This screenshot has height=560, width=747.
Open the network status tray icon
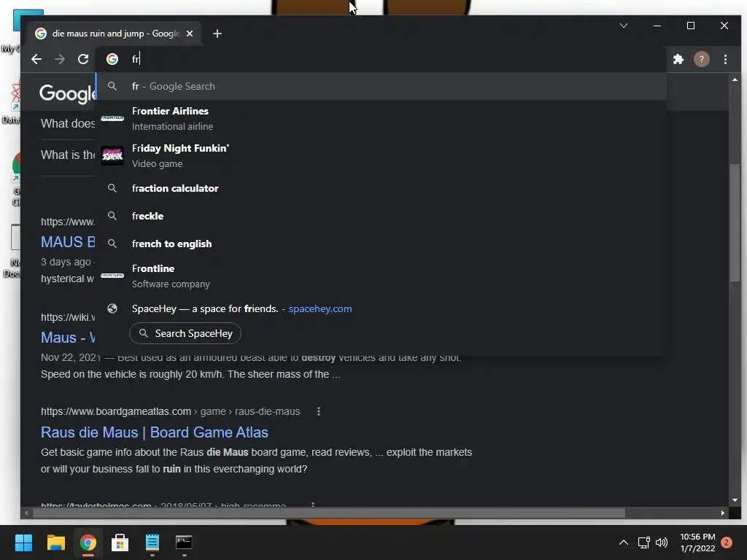coord(643,542)
